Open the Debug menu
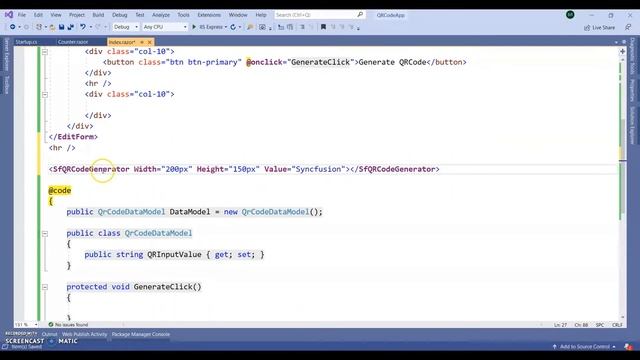The height and width of the screenshot is (360, 640). (x=120, y=15)
